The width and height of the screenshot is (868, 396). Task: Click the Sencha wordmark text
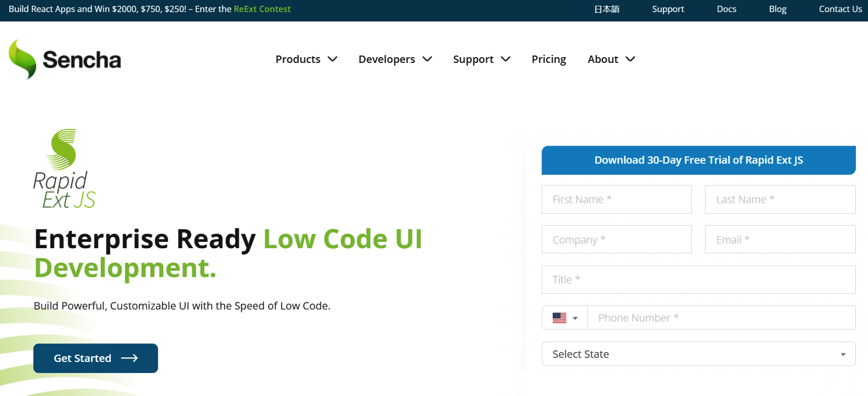tap(82, 60)
